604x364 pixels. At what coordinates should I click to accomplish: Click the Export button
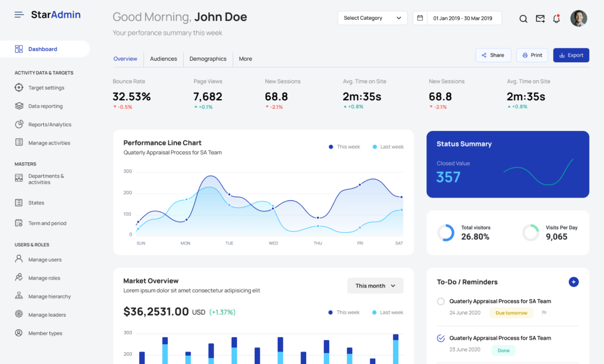pyautogui.click(x=571, y=55)
